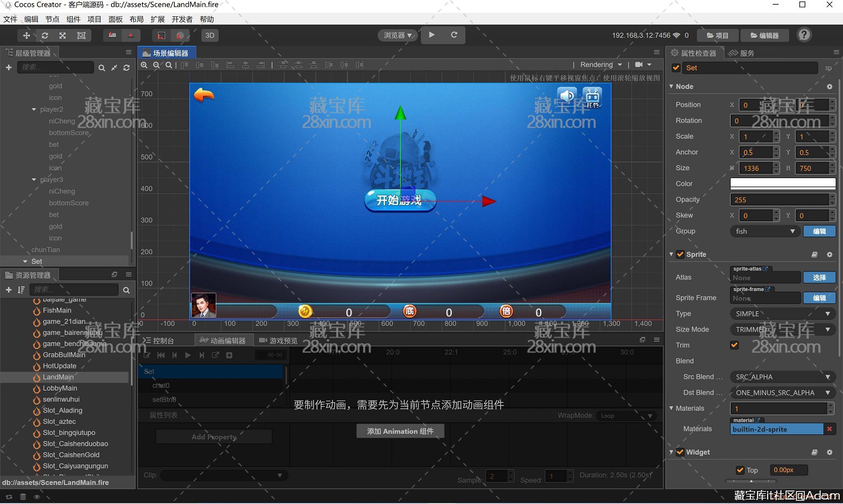Click the sound speaker icon in scene
The width and height of the screenshot is (843, 504).
coord(566,96)
